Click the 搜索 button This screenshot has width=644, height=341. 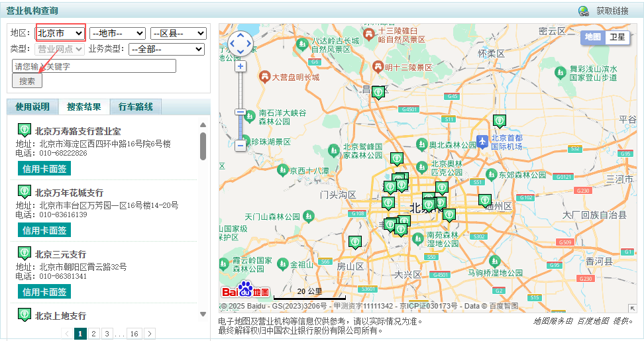click(x=27, y=81)
